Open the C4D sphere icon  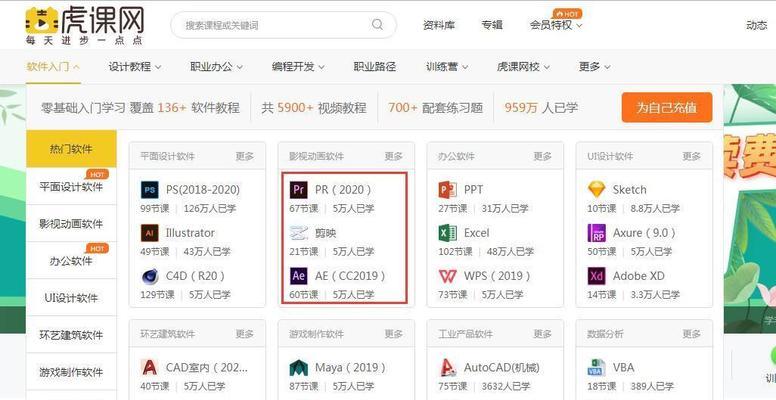149,276
